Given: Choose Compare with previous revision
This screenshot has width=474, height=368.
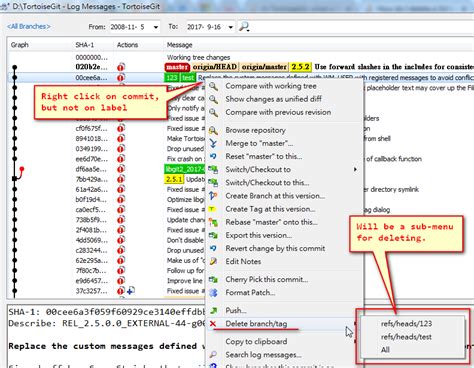Looking at the screenshot, I should 278,112.
